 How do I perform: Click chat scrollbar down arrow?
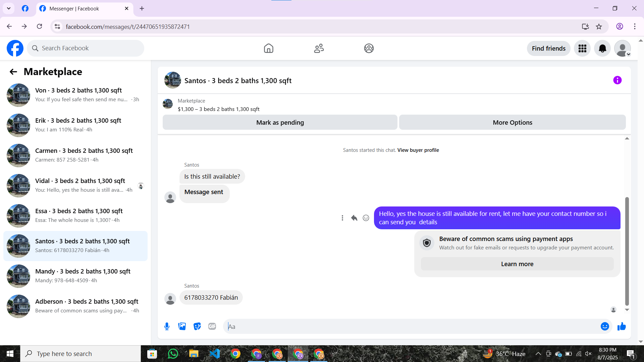627,310
